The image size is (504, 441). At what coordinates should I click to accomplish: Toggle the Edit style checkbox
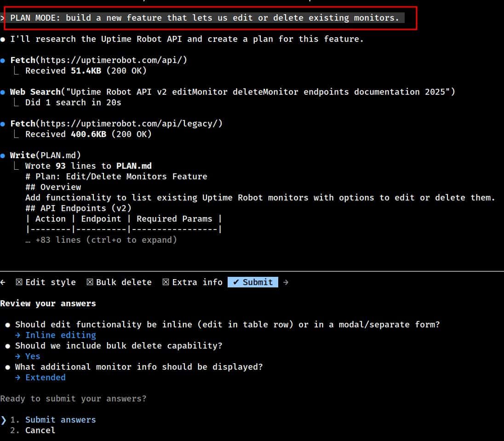[x=19, y=282]
